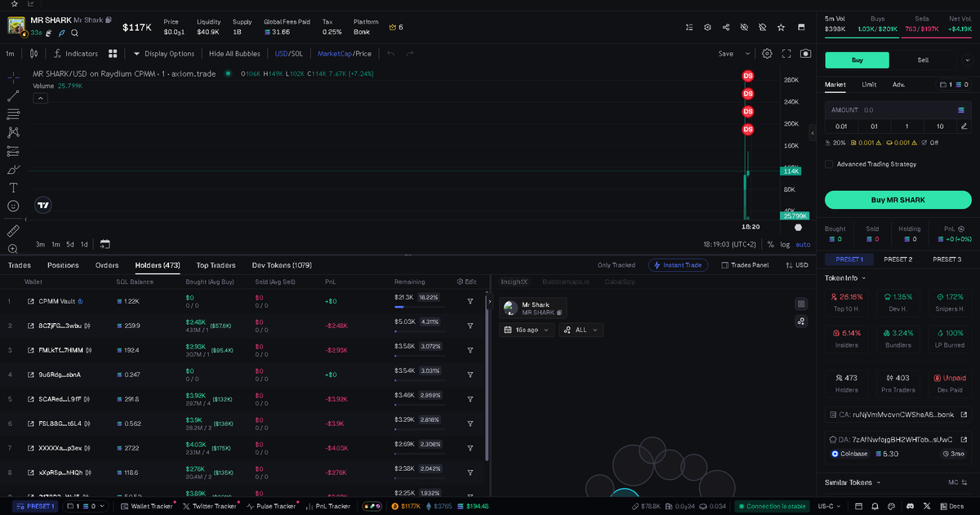Screen dimensions: 980x515
Task: Select the text annotation tool
Action: pyautogui.click(x=13, y=188)
